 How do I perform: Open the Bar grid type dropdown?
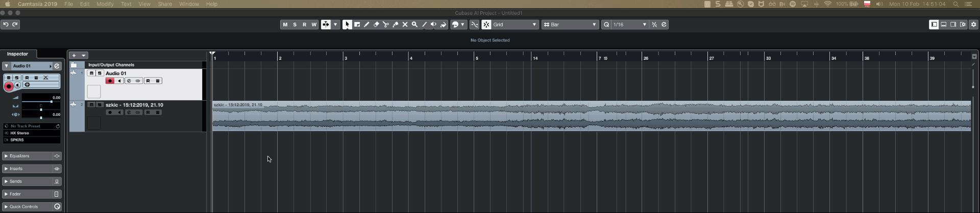[x=570, y=25]
